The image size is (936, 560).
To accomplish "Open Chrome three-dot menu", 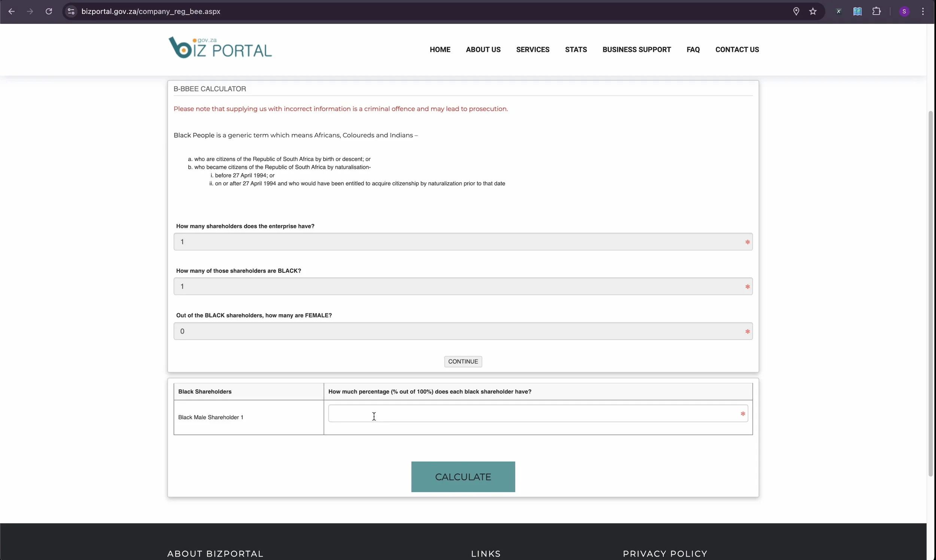I will 923,11.
